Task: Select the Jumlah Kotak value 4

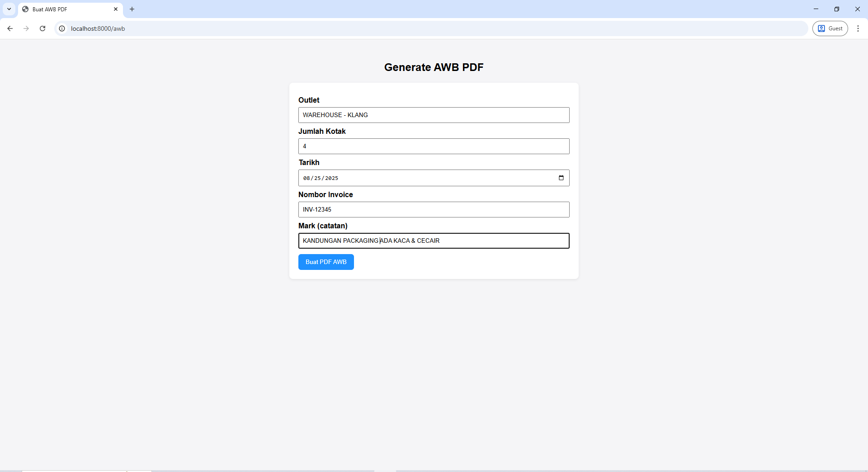Action: (x=434, y=146)
